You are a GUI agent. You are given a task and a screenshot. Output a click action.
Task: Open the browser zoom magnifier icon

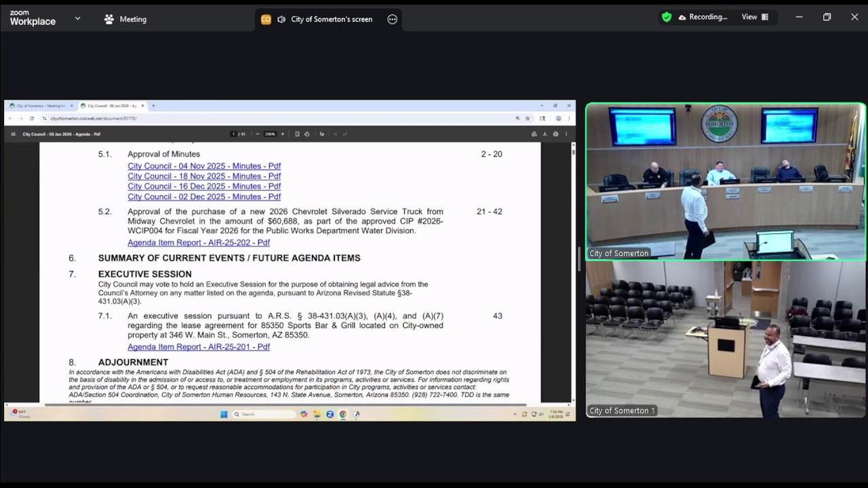(x=517, y=119)
